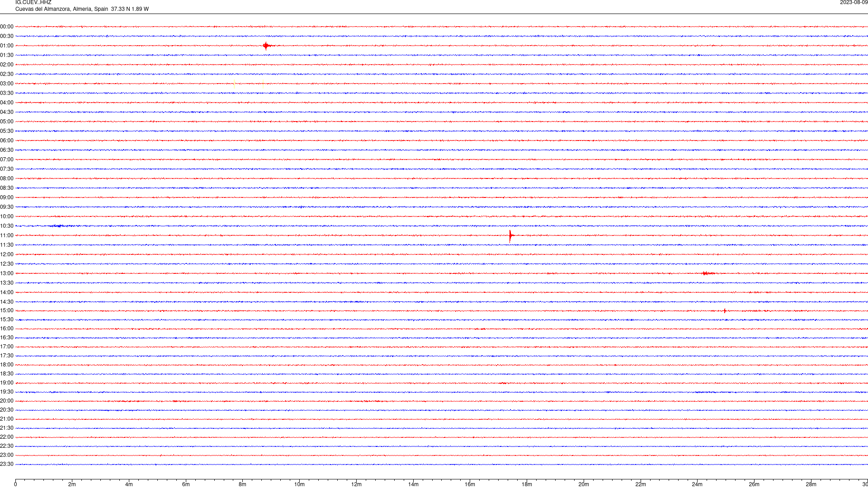Click the 16:00 time row label
This screenshot has height=488, width=868.
pyautogui.click(x=7, y=328)
